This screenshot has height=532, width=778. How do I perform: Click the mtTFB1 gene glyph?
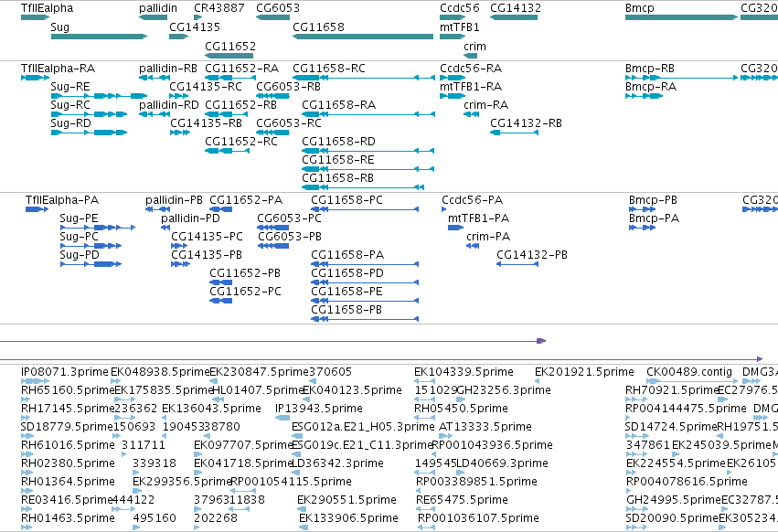pos(453,37)
